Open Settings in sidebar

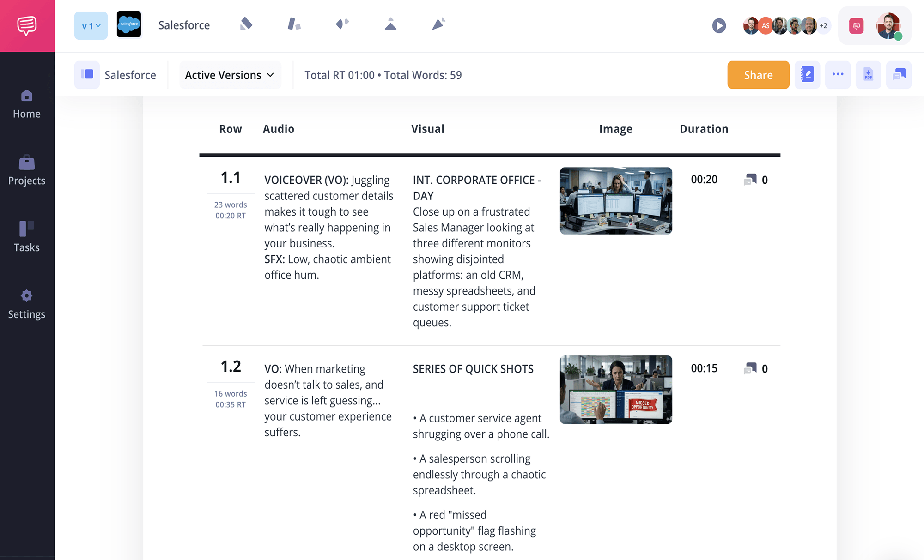[x=27, y=305]
